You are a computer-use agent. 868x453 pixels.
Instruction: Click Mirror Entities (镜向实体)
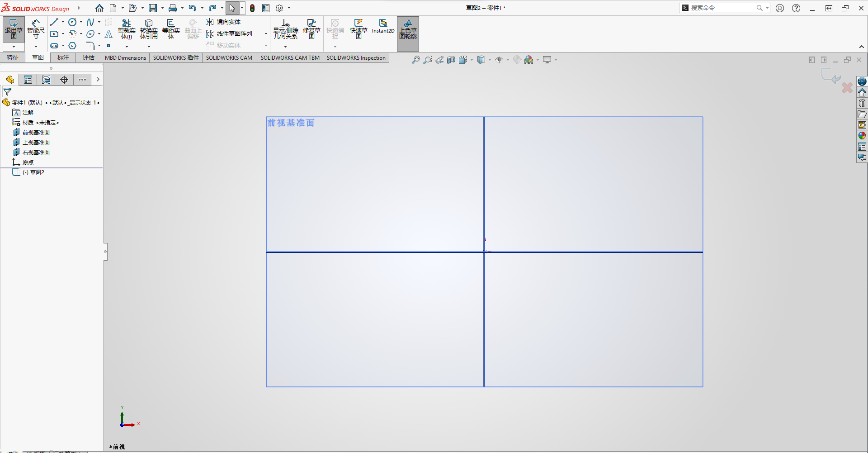click(x=223, y=22)
